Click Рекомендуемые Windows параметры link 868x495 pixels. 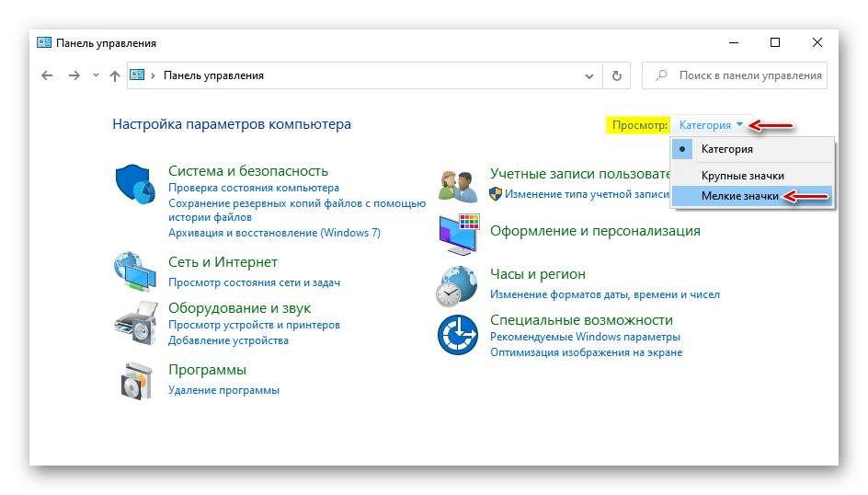tap(585, 337)
